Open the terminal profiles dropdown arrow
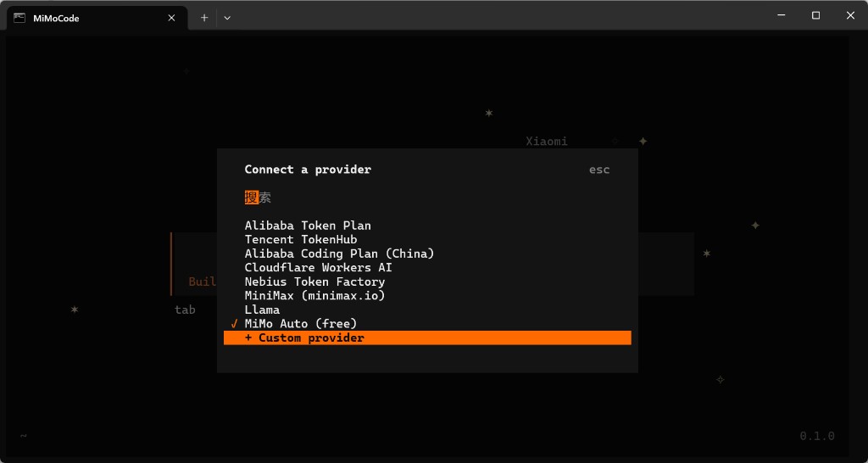Viewport: 868px width, 463px height. pos(227,18)
